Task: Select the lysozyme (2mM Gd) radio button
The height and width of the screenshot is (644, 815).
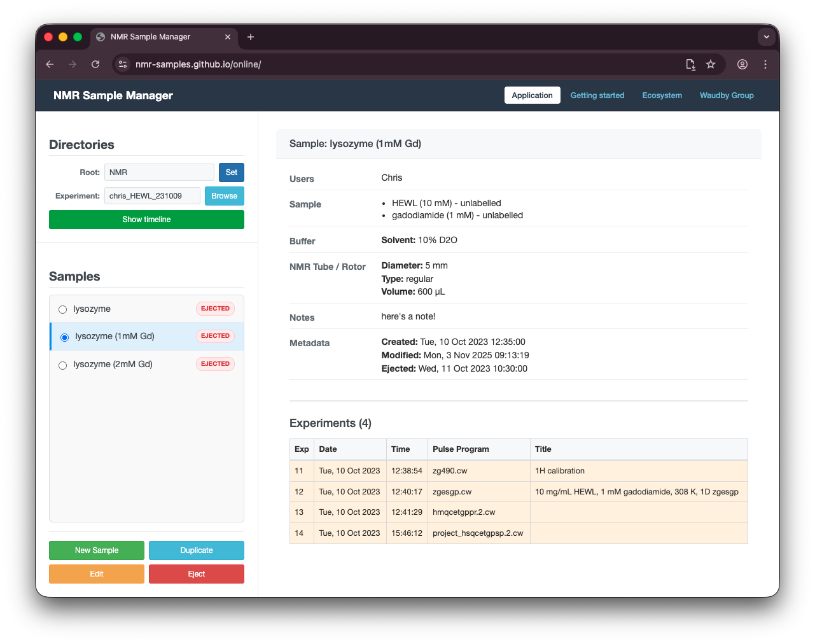Action: click(x=62, y=365)
